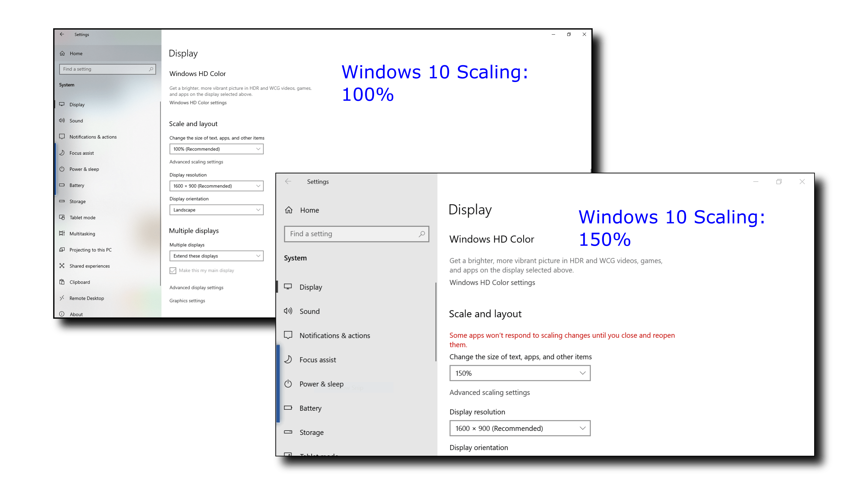Click Clipboard icon in 100% window sidebar
This screenshot has height=484, width=868.
click(x=62, y=282)
